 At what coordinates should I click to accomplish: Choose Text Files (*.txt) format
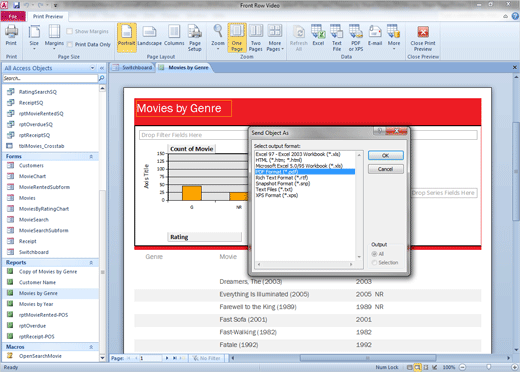click(305, 189)
